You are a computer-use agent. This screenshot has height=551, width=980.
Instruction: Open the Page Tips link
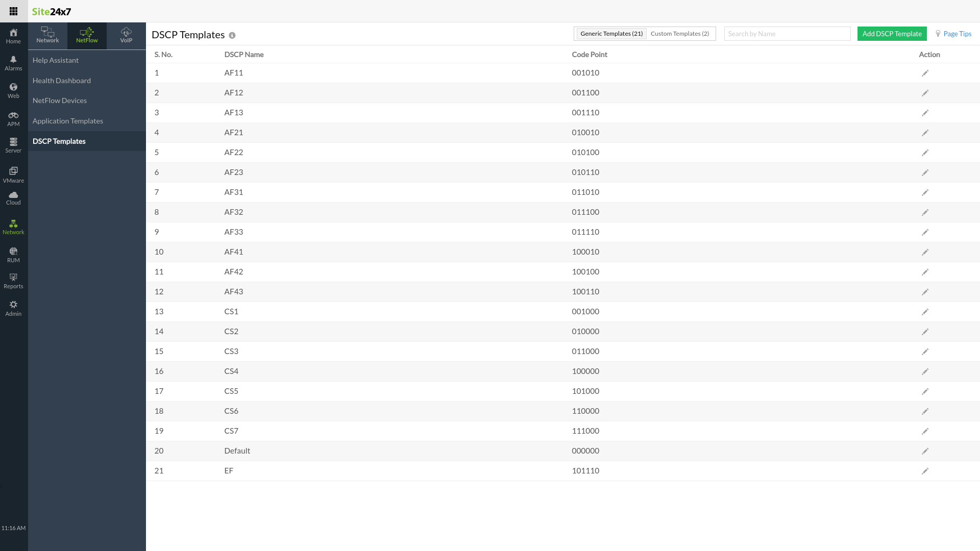click(957, 34)
